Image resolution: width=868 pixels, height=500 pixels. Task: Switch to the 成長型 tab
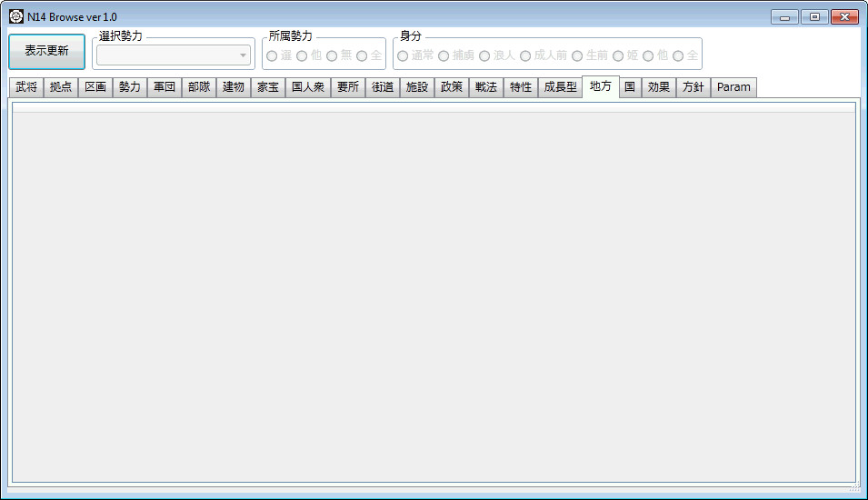click(560, 87)
